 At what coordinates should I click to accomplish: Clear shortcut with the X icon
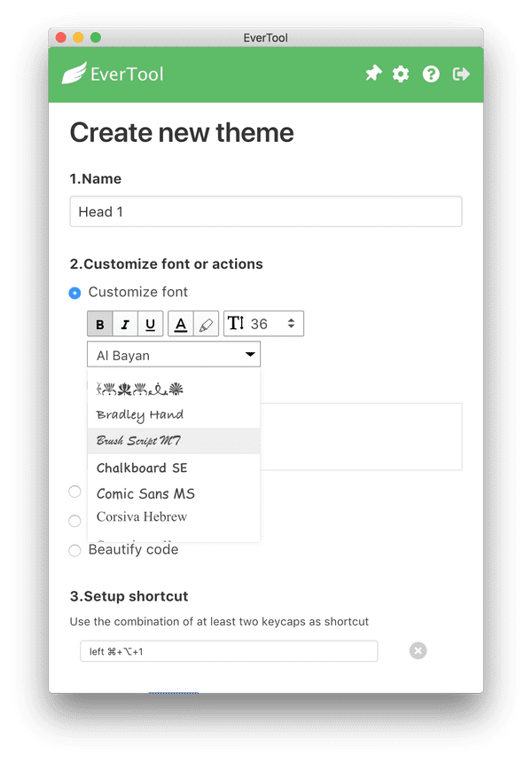[x=419, y=651]
